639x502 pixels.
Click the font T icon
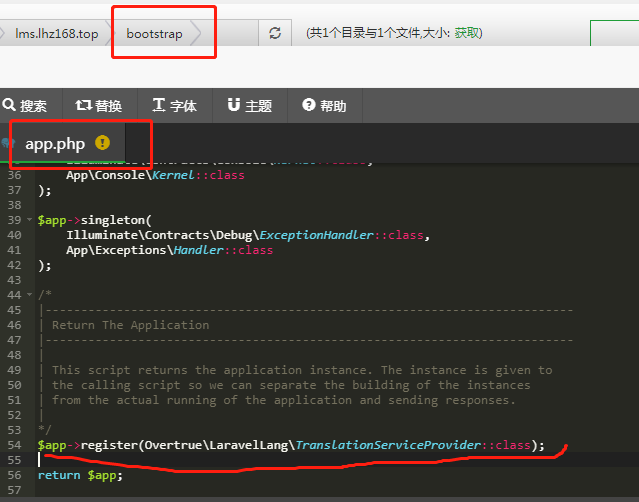pos(159,105)
